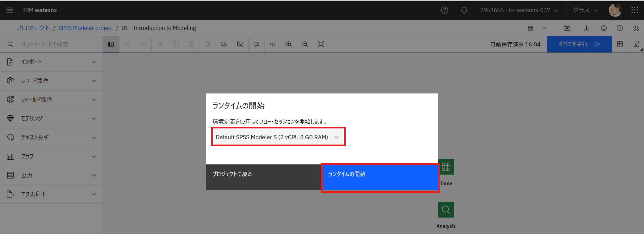Click the Table output node

click(x=446, y=167)
